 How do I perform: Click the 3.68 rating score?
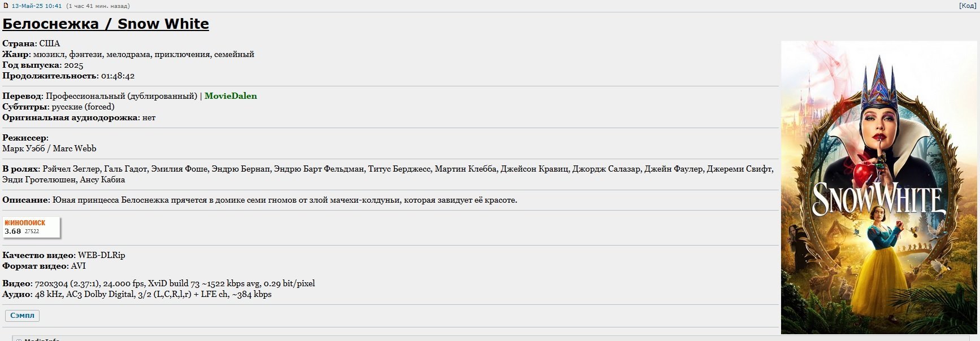(x=13, y=231)
